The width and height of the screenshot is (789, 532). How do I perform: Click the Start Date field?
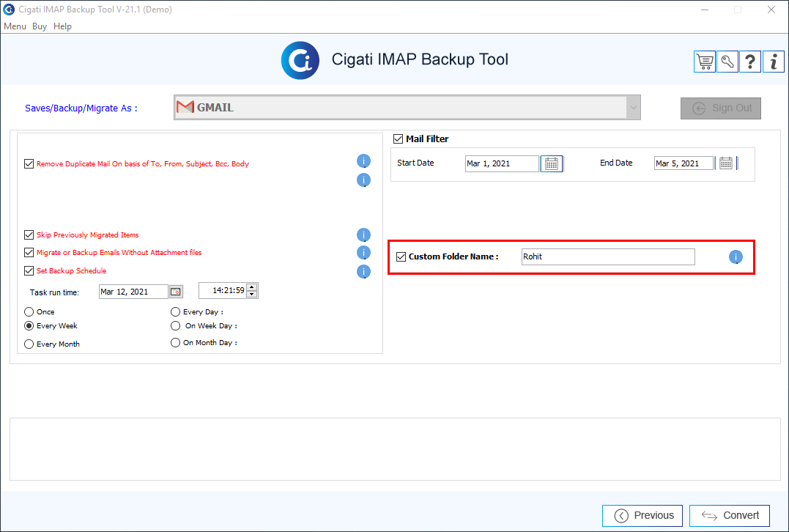point(502,163)
